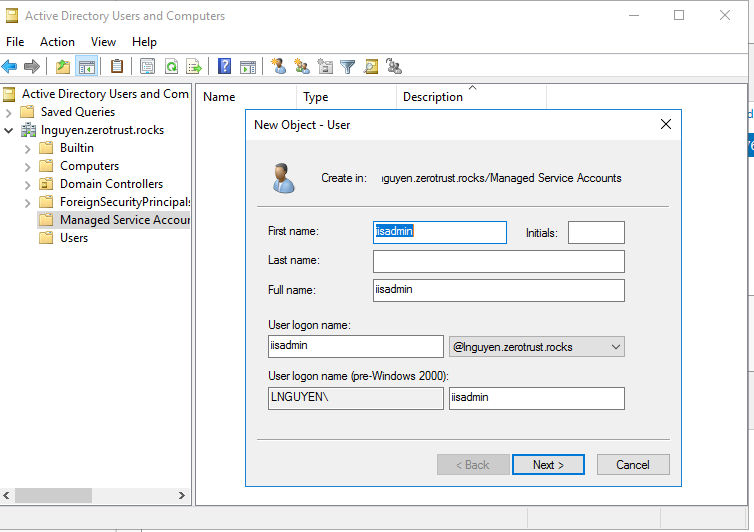Open Help via blue question mark icon
Screen dimensions: 754x532
pos(224,67)
